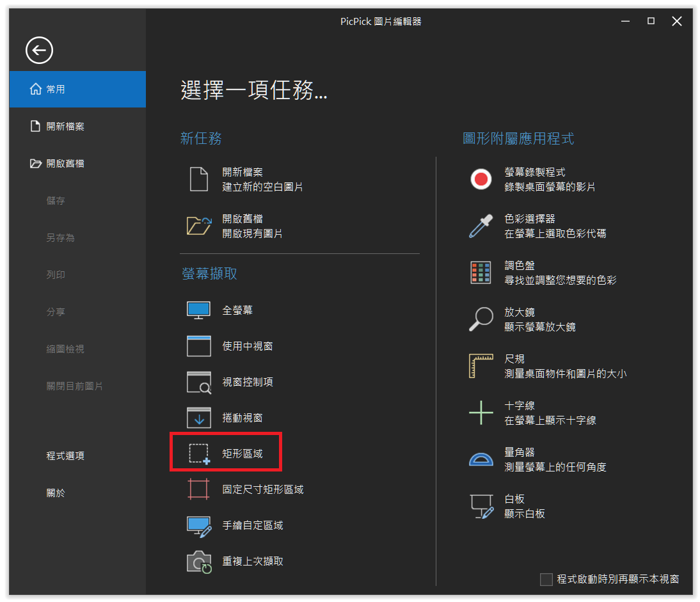
Task: Choose 手繪自定區域 capture label
Action: (x=253, y=525)
